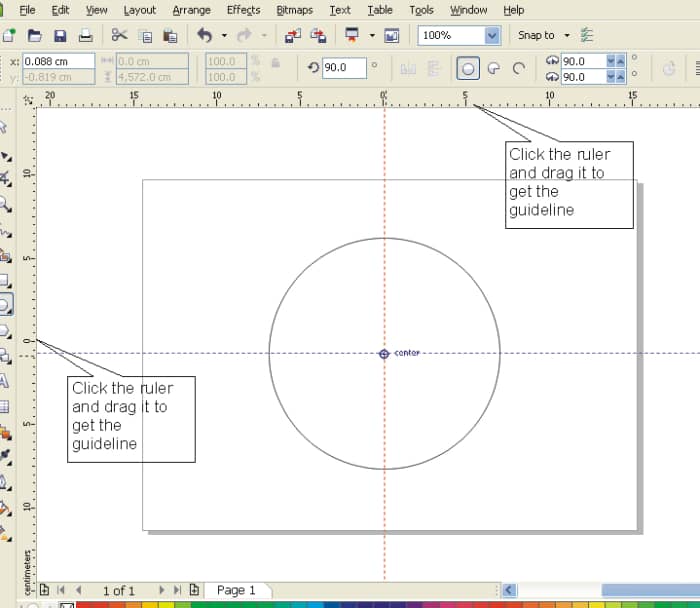The height and width of the screenshot is (608, 700).
Task: Click the Undo arrow icon
Action: coord(205,35)
